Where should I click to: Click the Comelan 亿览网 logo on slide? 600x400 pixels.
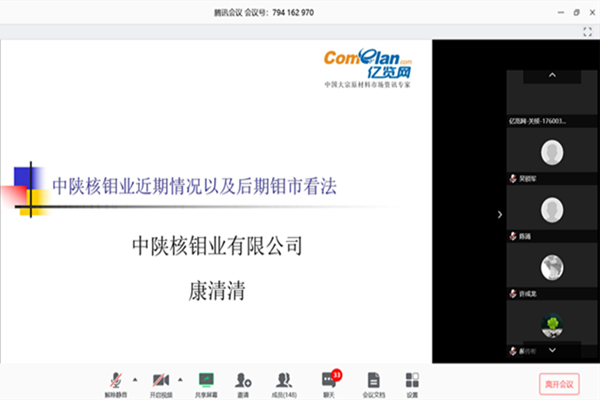coord(368,65)
